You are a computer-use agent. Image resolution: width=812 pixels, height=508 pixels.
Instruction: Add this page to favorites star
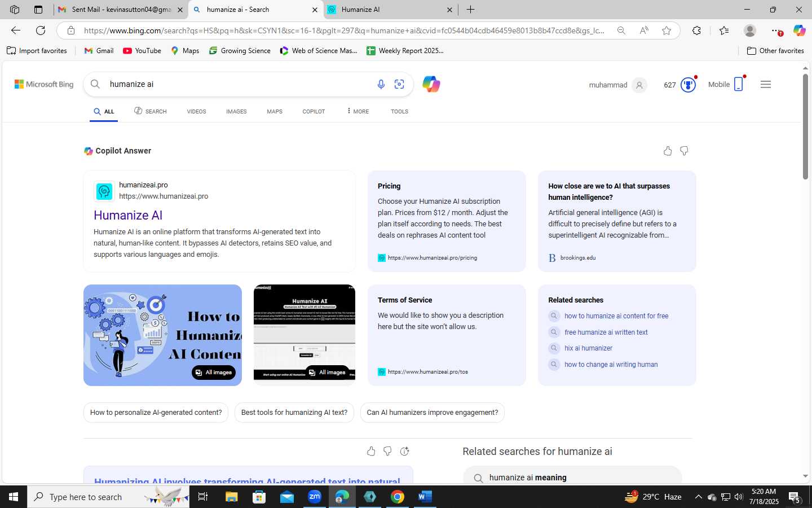(667, 30)
